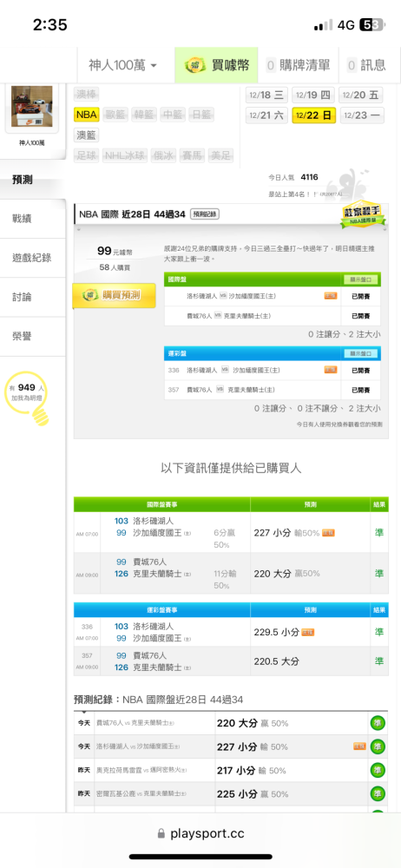Image resolution: width=401 pixels, height=868 pixels.
Task: Select the 賽馬 league tab
Action: coord(192,155)
